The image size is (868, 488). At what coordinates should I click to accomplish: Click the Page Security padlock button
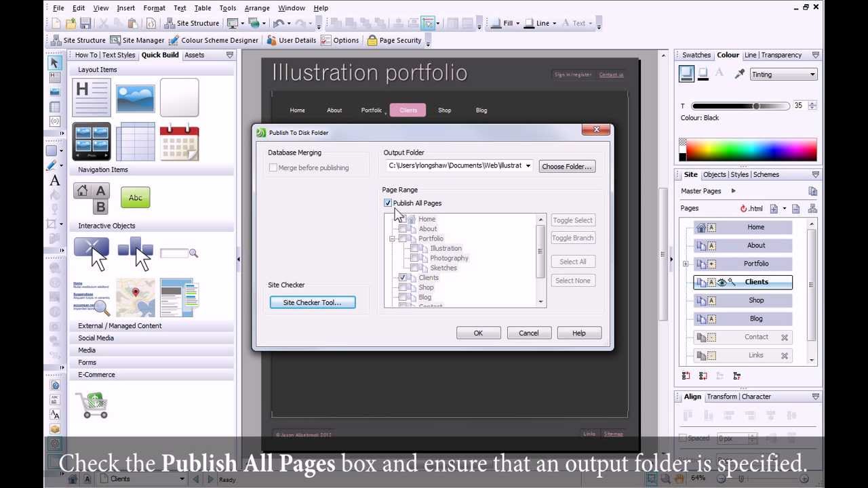pos(394,41)
